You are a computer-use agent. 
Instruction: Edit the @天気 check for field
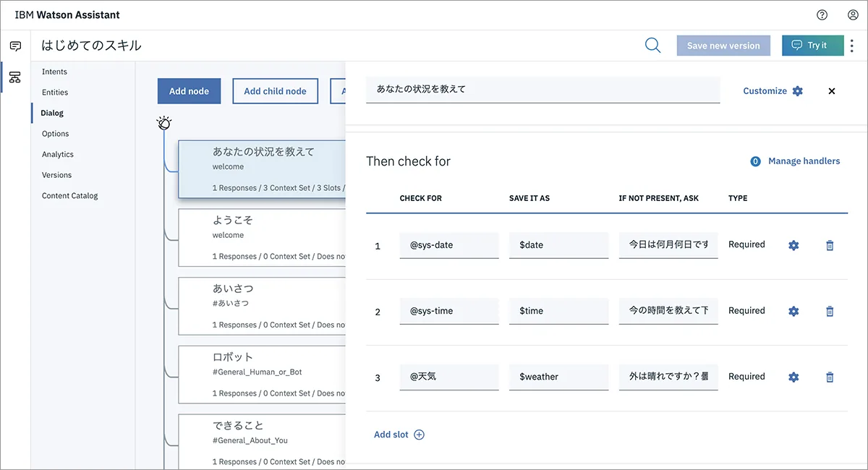click(449, 377)
